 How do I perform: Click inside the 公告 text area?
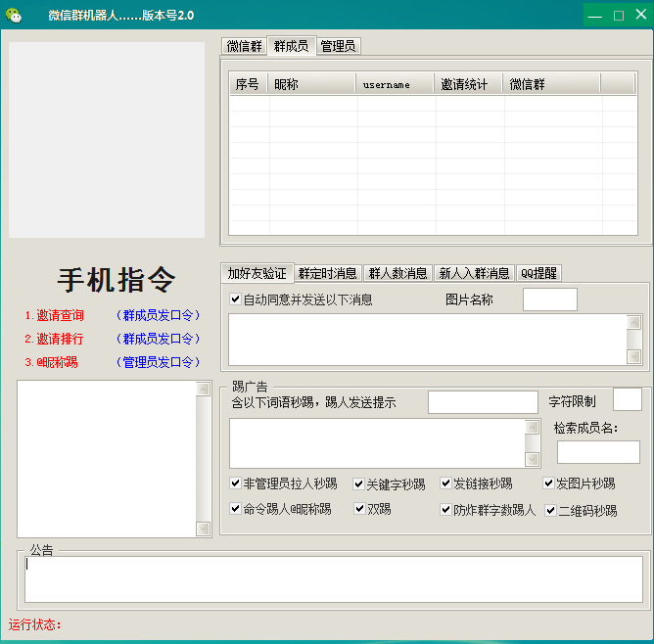[334, 579]
